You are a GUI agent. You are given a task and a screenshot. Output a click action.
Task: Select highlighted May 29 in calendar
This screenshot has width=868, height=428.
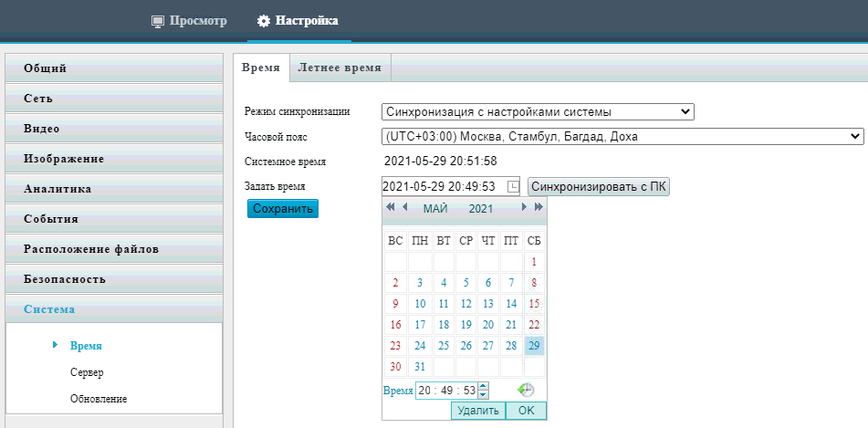534,346
